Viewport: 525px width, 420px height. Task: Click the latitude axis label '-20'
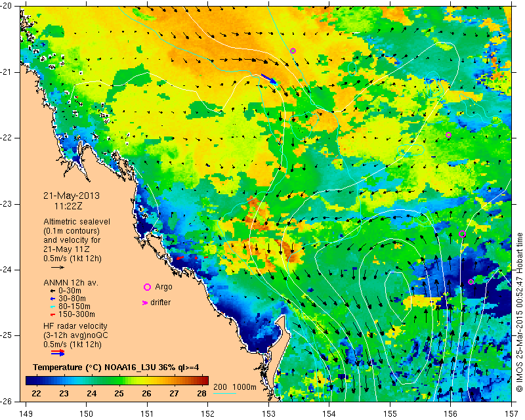pyautogui.click(x=7, y=7)
